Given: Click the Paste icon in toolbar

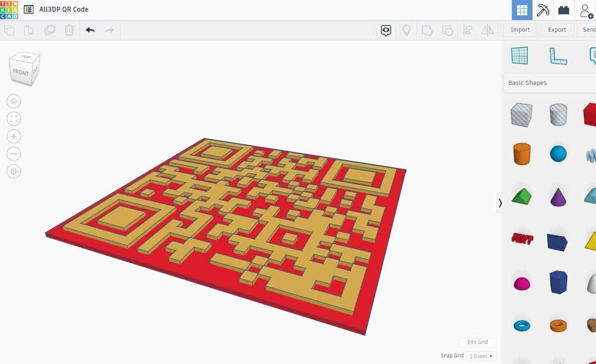Looking at the screenshot, I should (29, 30).
